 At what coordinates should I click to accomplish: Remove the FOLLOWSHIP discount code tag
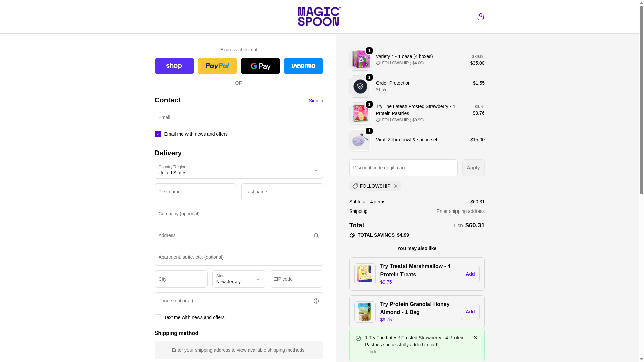(396, 186)
